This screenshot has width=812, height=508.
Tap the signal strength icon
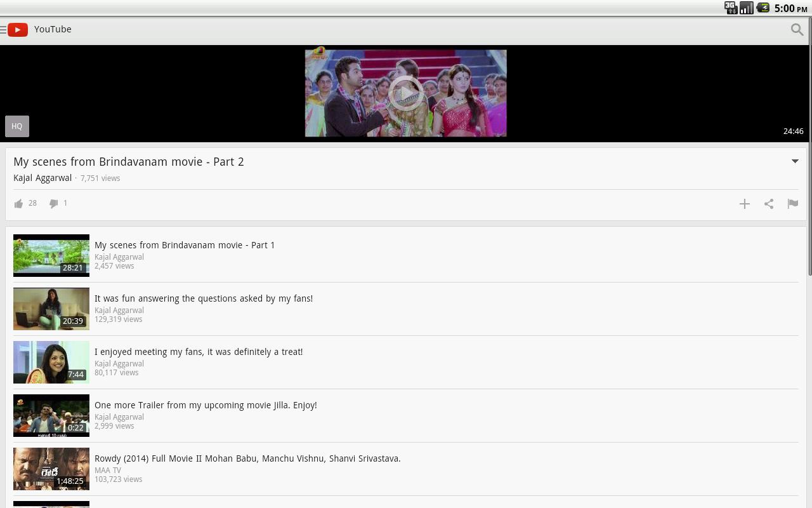(x=747, y=8)
